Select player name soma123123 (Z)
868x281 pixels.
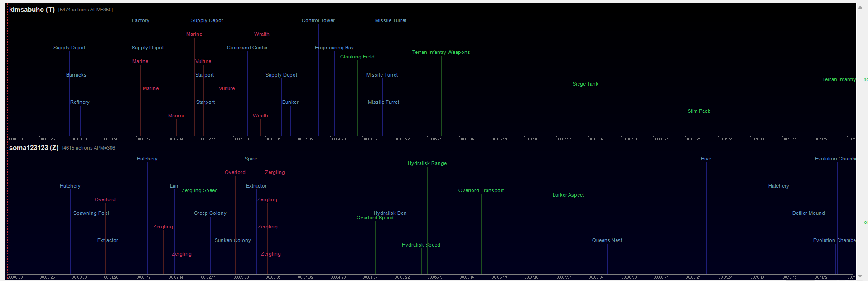click(x=34, y=148)
